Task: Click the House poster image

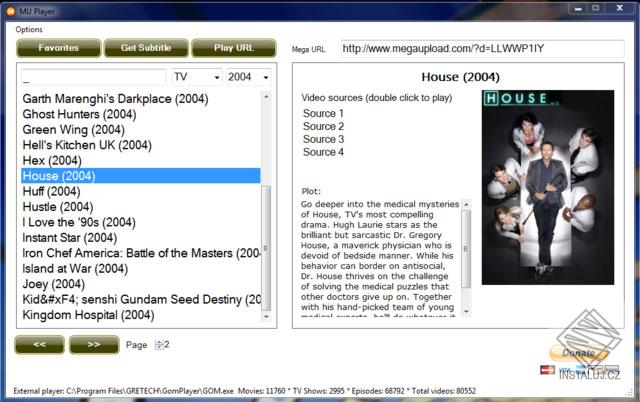Action: tap(548, 187)
